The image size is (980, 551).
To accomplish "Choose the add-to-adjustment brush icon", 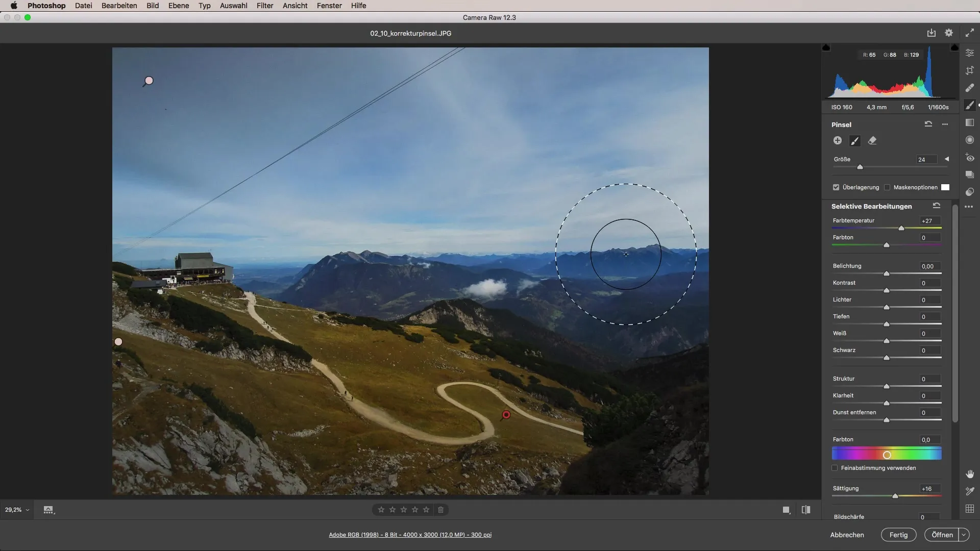I will pyautogui.click(x=855, y=140).
